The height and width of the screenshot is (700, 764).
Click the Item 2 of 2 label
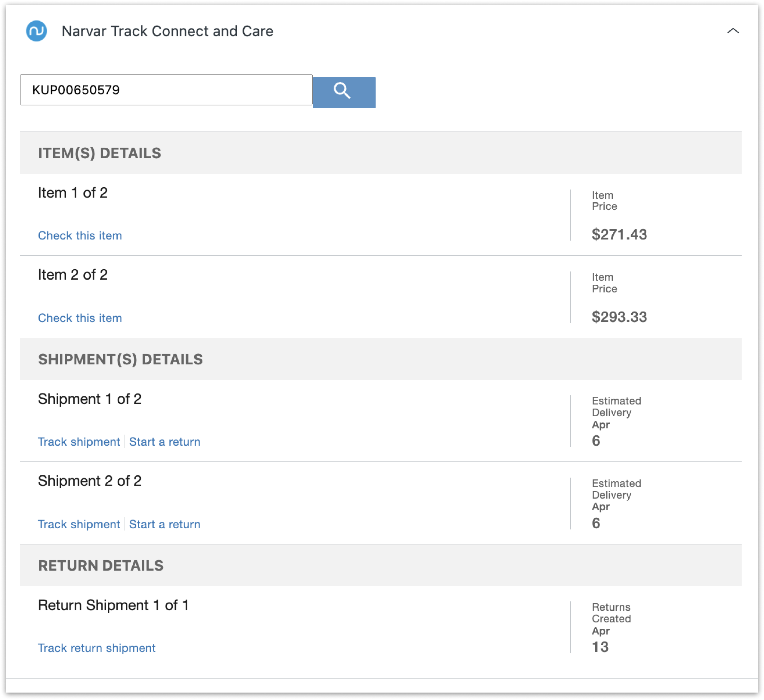pos(73,275)
